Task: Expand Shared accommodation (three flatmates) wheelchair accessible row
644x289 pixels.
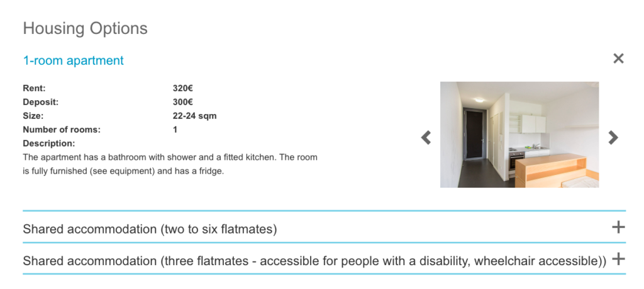Action: pos(314,261)
